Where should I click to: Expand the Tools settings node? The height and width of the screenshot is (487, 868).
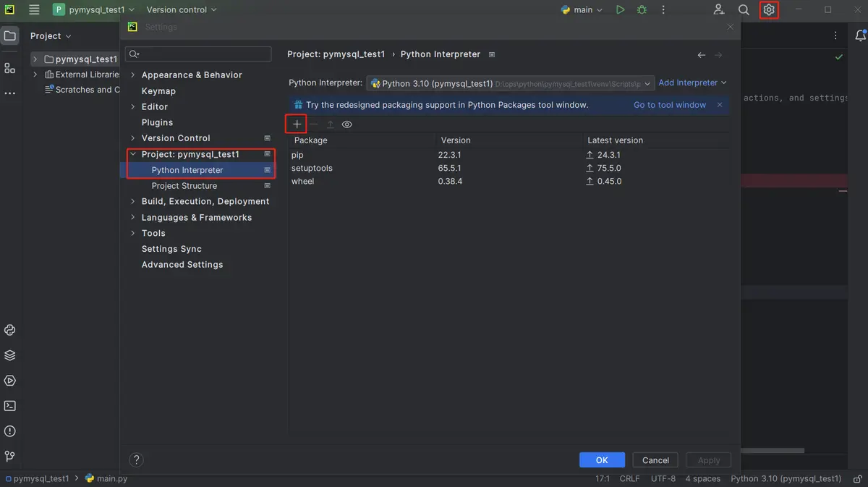coord(133,233)
